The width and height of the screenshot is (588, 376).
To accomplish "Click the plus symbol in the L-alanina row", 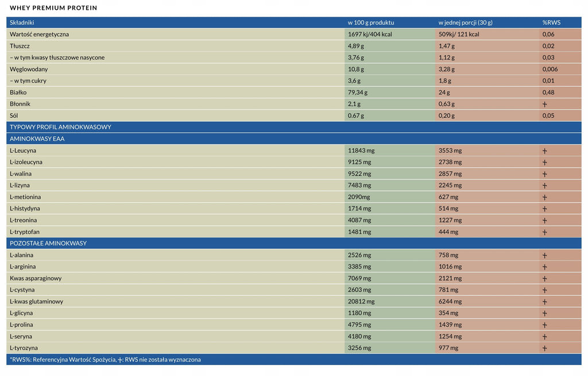I will point(544,255).
